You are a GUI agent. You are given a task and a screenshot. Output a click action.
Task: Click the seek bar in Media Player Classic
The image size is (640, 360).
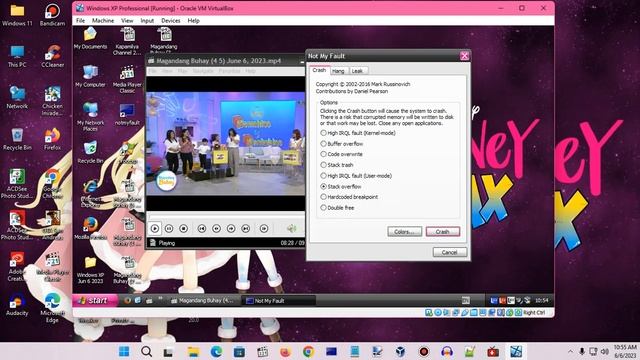[x=226, y=216]
